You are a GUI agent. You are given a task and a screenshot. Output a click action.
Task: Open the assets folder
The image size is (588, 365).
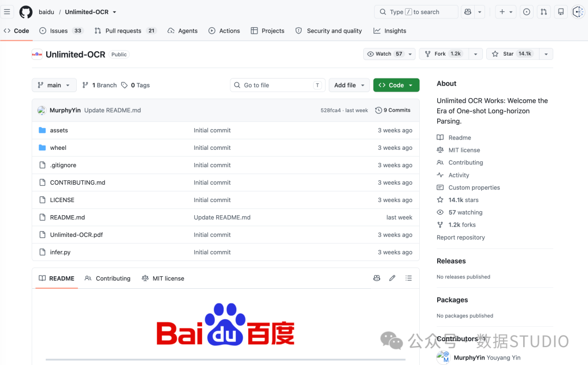tap(59, 130)
